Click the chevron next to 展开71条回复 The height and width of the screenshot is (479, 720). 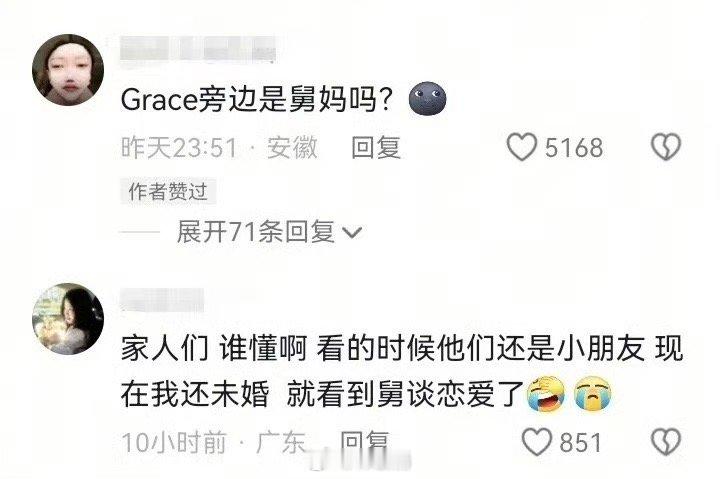click(x=353, y=233)
